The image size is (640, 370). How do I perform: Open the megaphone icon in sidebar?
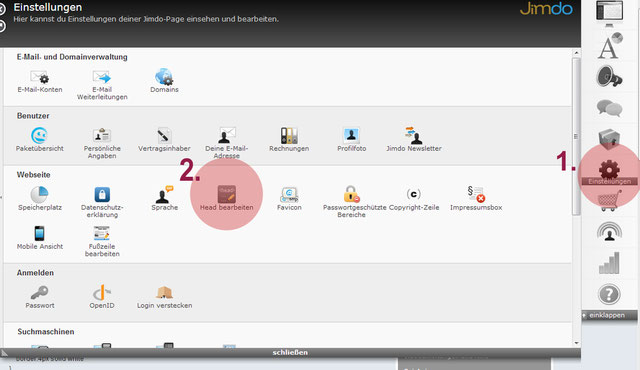[609, 77]
